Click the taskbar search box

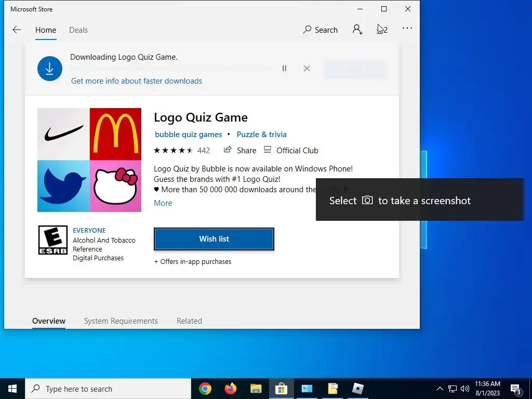108,389
